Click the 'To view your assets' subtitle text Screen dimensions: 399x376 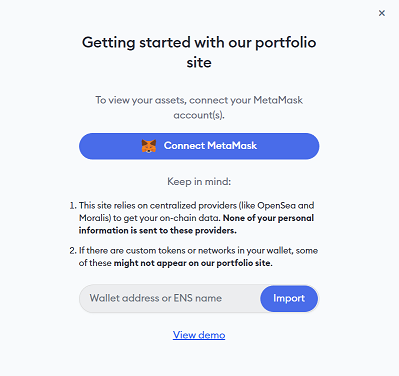(199, 107)
